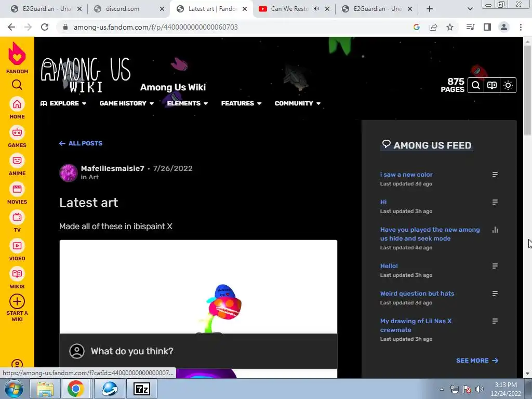Click the sidebar search magnifier icon

[17, 85]
